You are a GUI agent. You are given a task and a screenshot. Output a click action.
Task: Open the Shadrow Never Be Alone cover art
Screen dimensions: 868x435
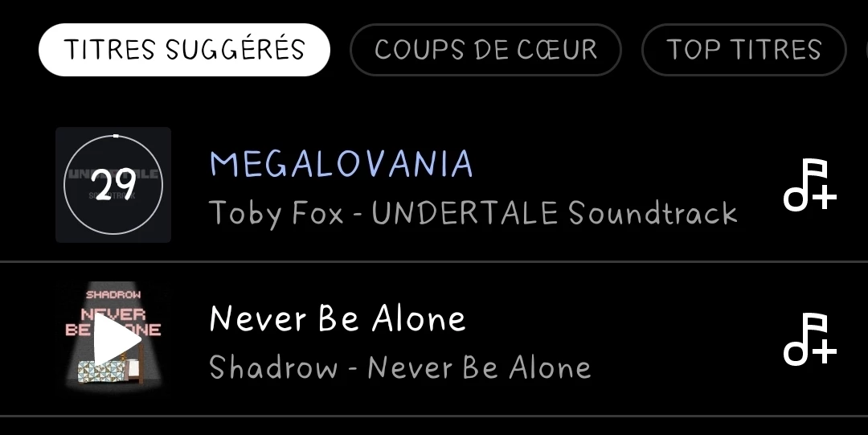pyautogui.click(x=113, y=339)
